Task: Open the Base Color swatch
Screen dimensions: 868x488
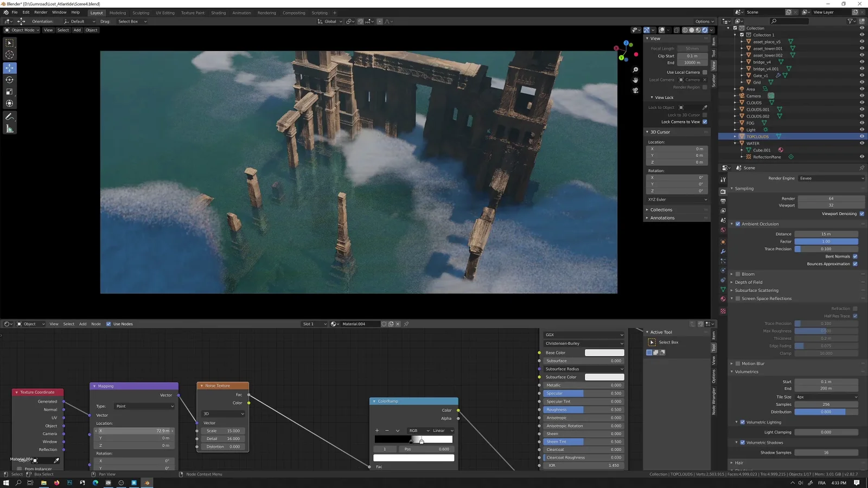Action: click(604, 352)
